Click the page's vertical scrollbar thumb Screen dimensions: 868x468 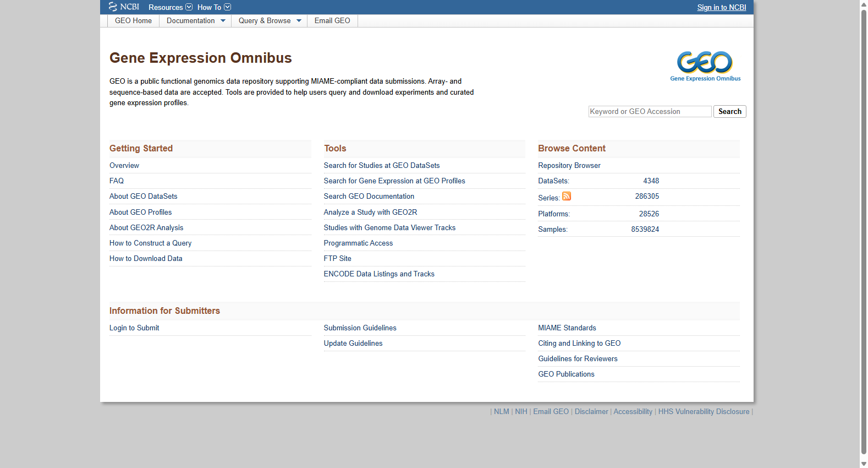click(864, 232)
